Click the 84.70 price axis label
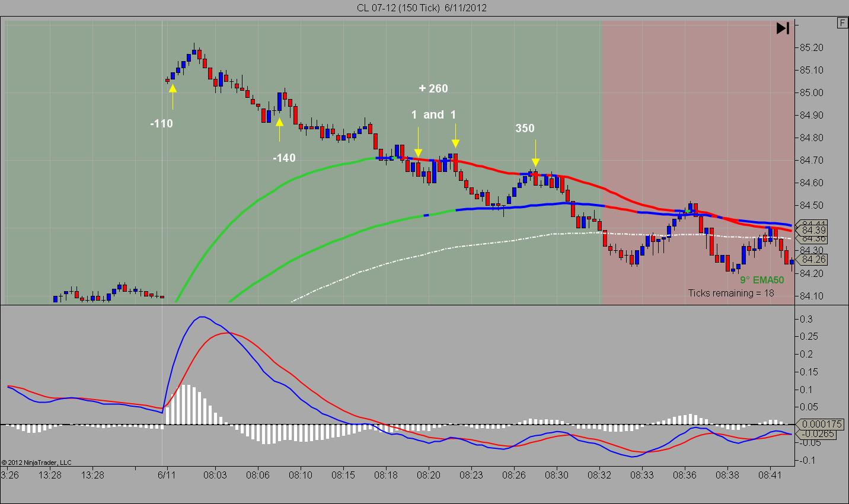The image size is (849, 504). click(x=812, y=160)
